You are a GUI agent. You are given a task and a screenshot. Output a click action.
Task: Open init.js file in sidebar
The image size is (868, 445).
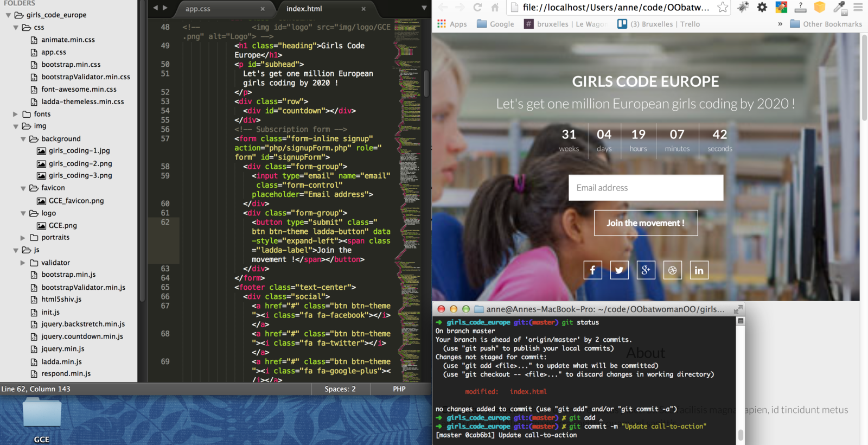pyautogui.click(x=50, y=312)
